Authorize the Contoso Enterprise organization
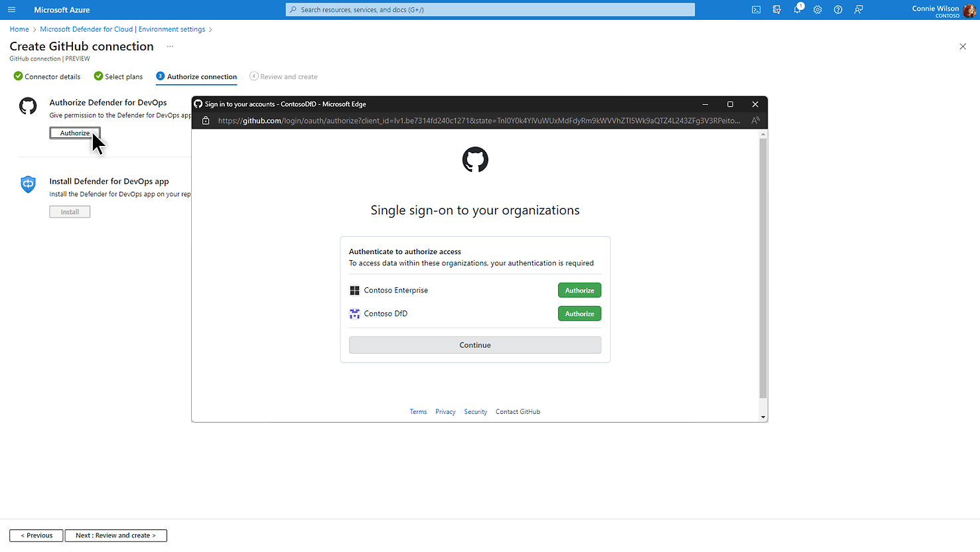 (x=579, y=291)
